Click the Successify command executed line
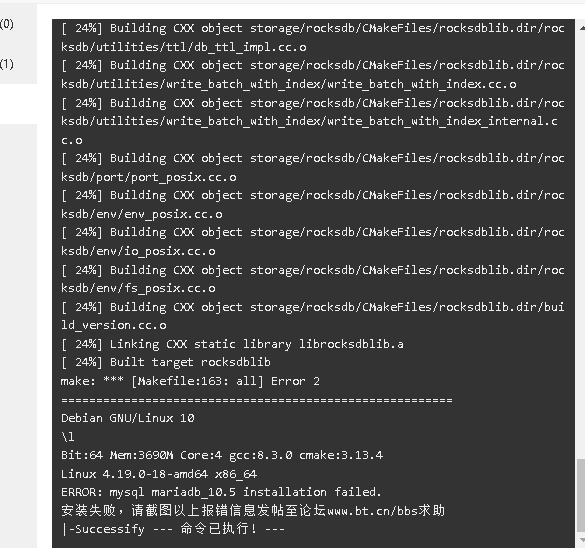 click(x=173, y=529)
